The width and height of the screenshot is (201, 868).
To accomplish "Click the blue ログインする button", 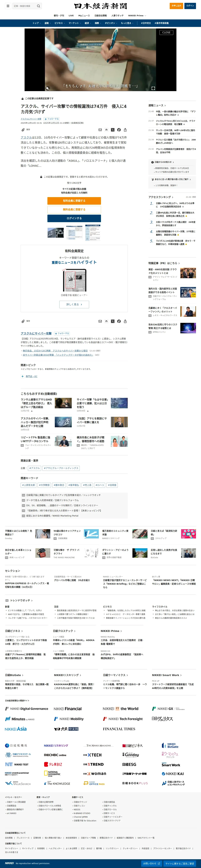I will [x=74, y=218].
